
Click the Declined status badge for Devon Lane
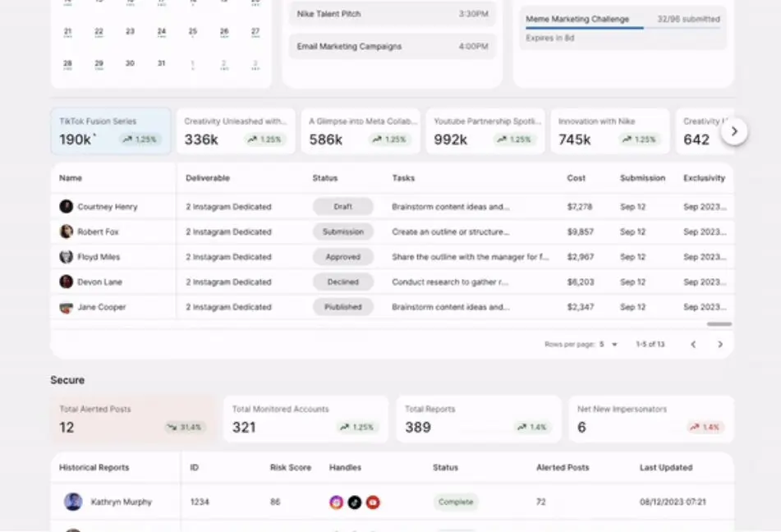[342, 282]
